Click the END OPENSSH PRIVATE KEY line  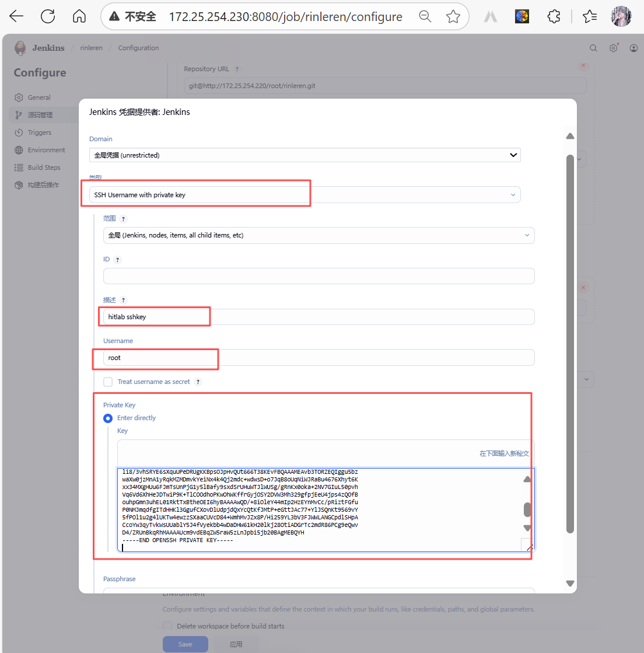(x=178, y=540)
